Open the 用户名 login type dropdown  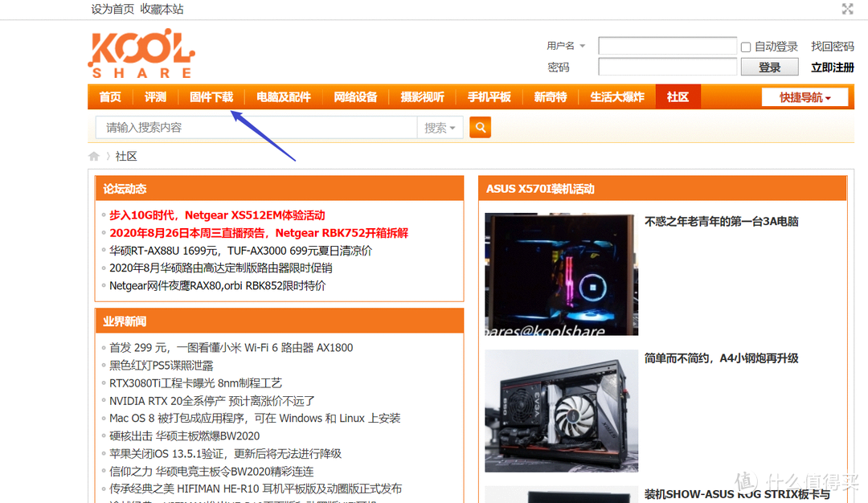(566, 46)
